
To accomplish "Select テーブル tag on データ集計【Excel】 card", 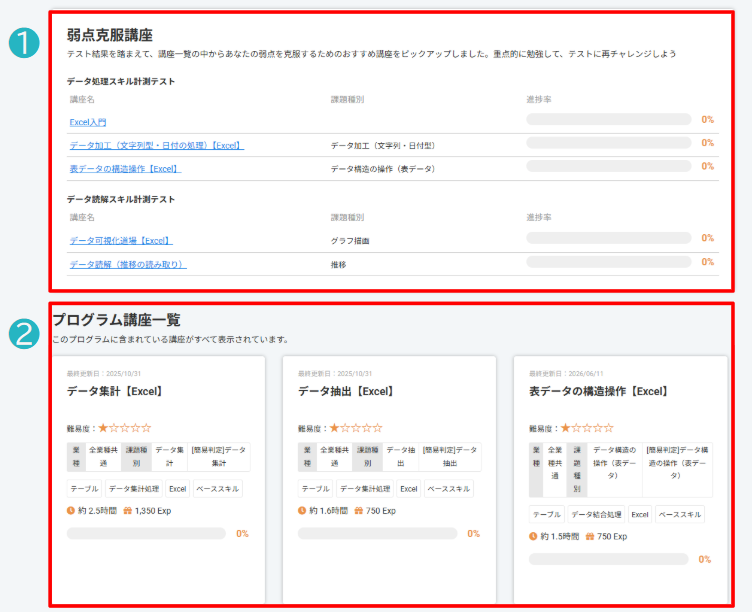I will tap(84, 489).
